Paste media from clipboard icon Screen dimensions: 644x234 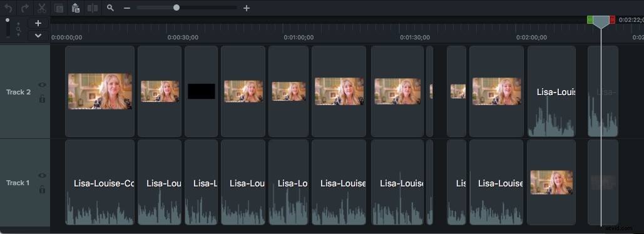[76, 8]
